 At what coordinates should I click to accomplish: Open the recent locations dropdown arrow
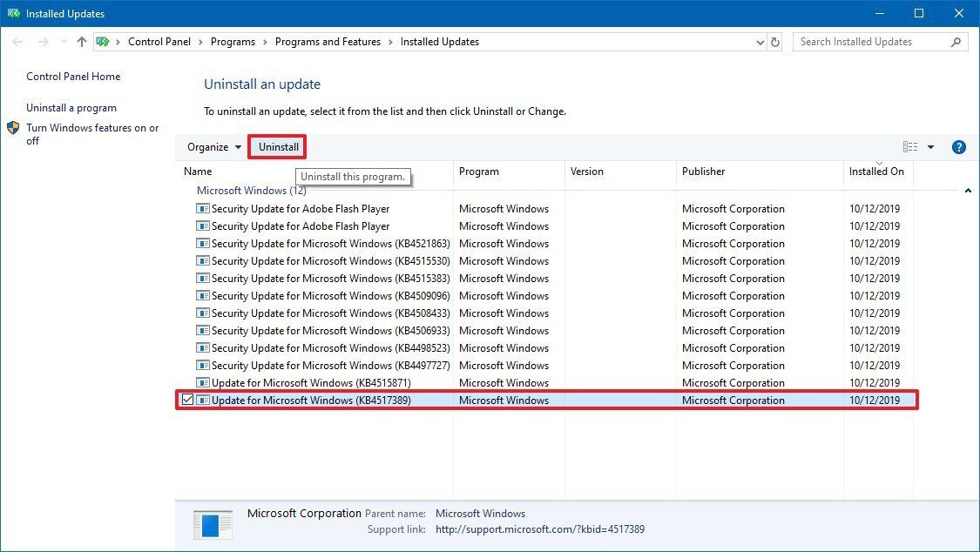[x=64, y=42]
